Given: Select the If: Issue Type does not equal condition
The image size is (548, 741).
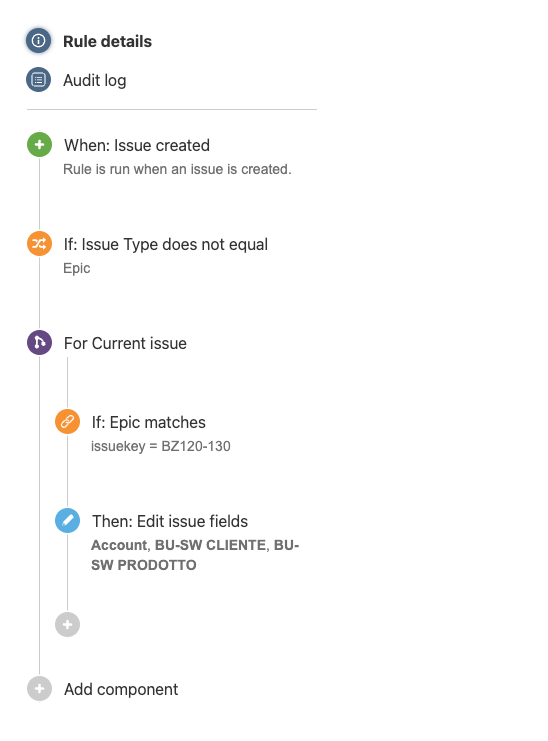Looking at the screenshot, I should [x=166, y=244].
